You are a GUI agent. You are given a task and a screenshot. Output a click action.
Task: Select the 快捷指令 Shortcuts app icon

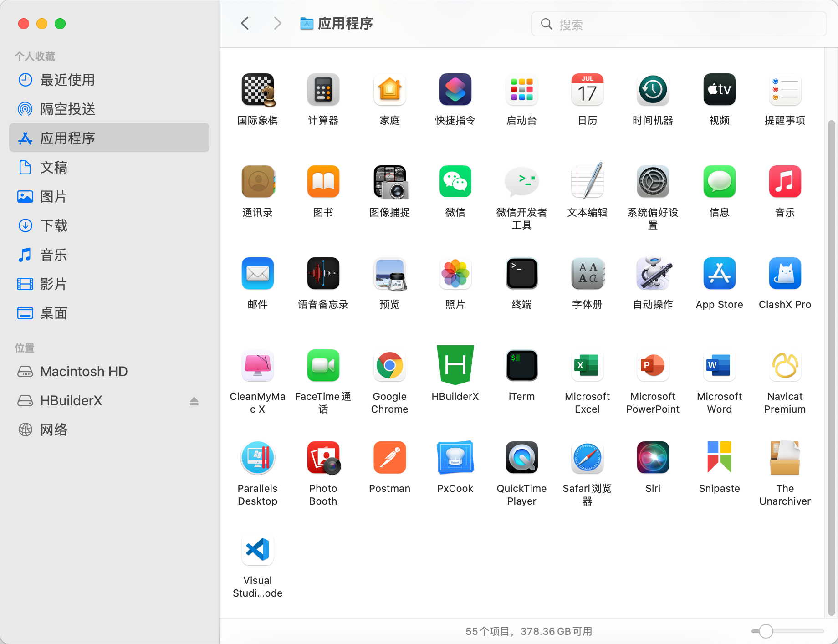tap(455, 90)
